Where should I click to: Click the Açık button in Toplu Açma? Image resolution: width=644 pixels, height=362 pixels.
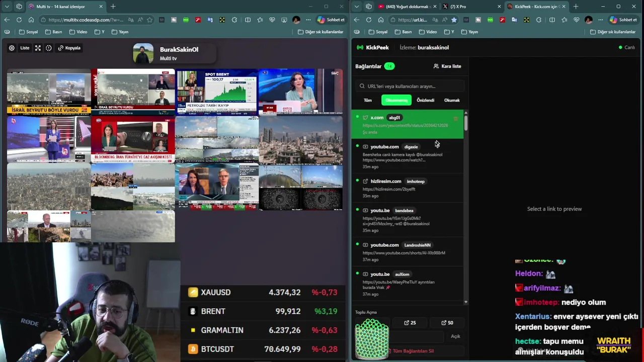pos(455,336)
